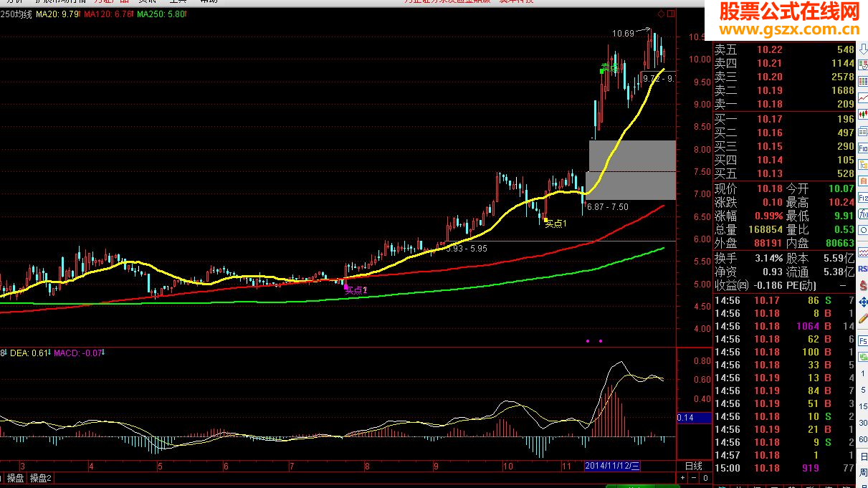Click the highlighted date marker 2014/11/12/三
The width and height of the screenshot is (868, 488).
[612, 466]
